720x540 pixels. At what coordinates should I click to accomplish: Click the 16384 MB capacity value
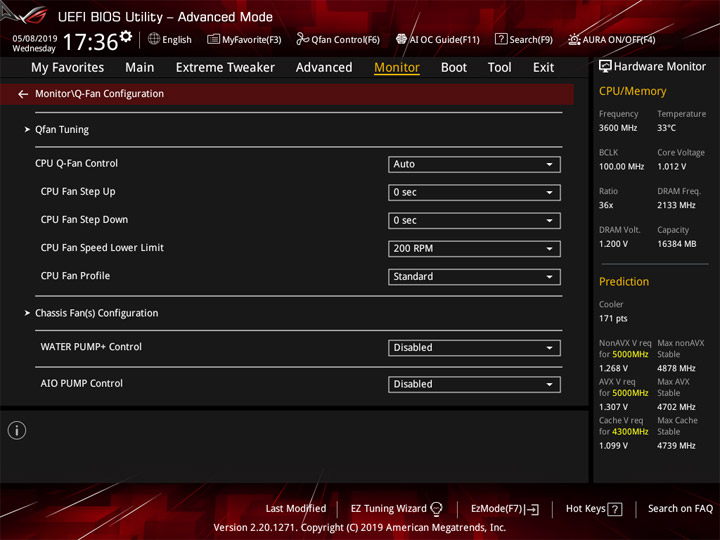tap(676, 244)
